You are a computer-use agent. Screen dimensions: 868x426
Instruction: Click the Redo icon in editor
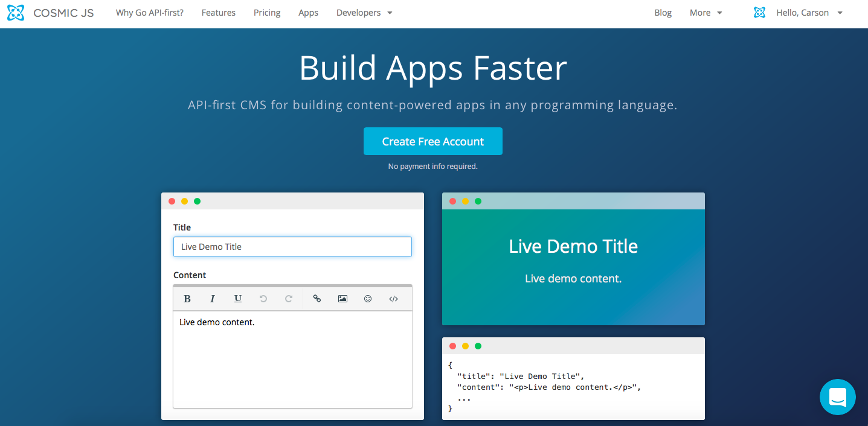[289, 299]
